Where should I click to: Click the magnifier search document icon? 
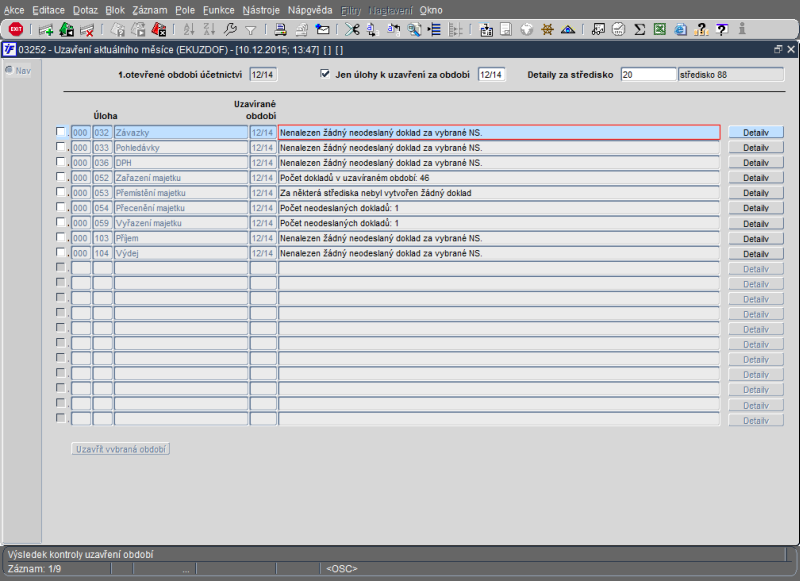(414, 30)
